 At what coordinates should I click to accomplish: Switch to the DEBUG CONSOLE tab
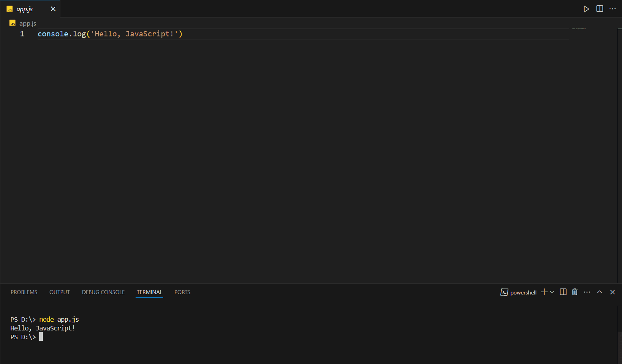point(103,292)
